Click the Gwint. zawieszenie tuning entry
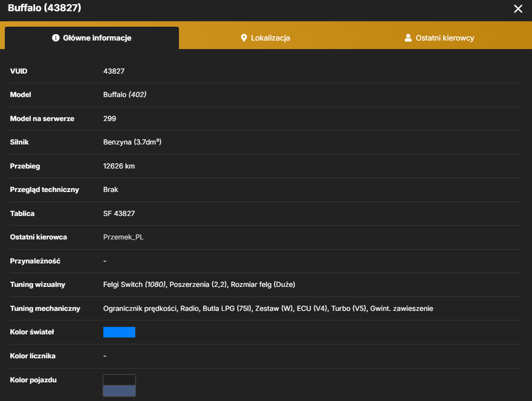The height and width of the screenshot is (401, 532). pyautogui.click(x=402, y=309)
